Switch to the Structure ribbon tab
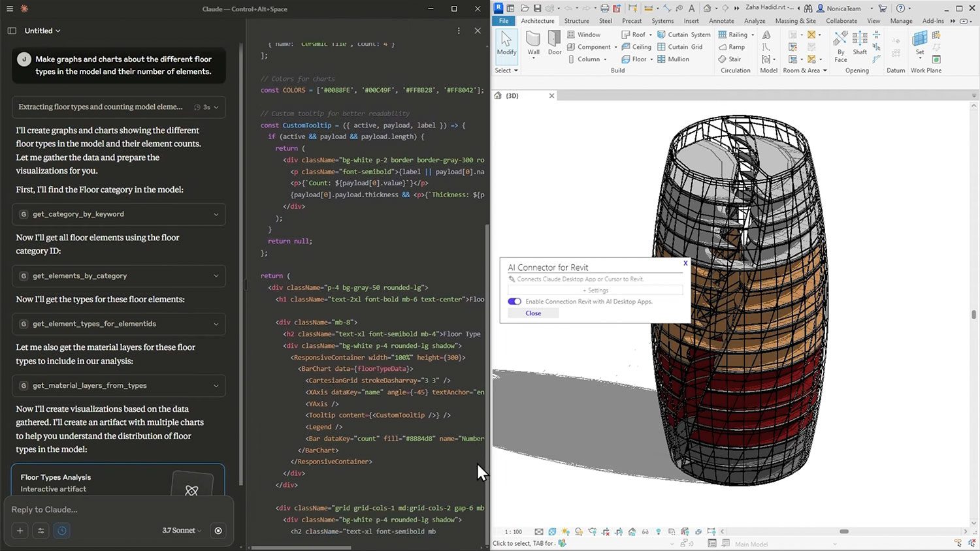Viewport: 980px width, 551px height. [576, 21]
